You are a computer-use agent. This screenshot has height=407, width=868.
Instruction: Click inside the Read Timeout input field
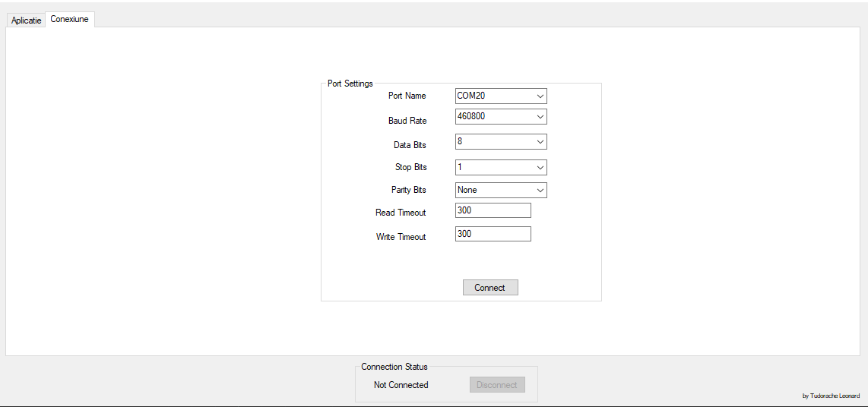pyautogui.click(x=493, y=210)
